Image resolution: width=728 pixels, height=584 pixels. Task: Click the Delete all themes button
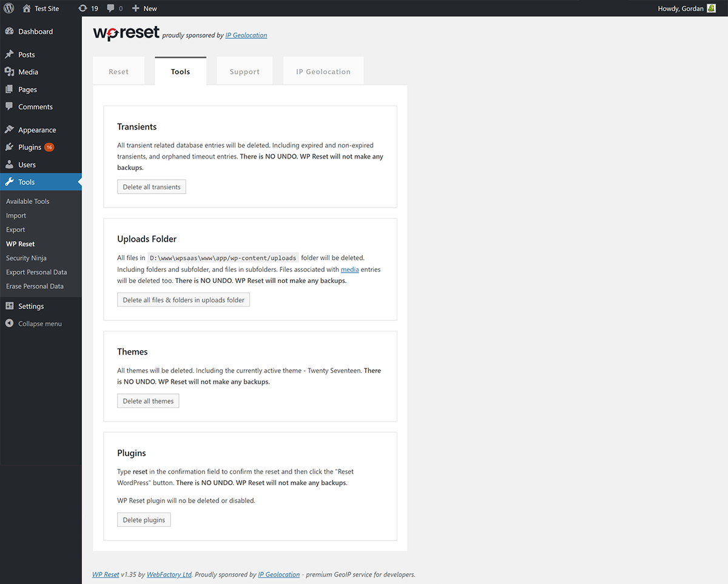(x=148, y=401)
